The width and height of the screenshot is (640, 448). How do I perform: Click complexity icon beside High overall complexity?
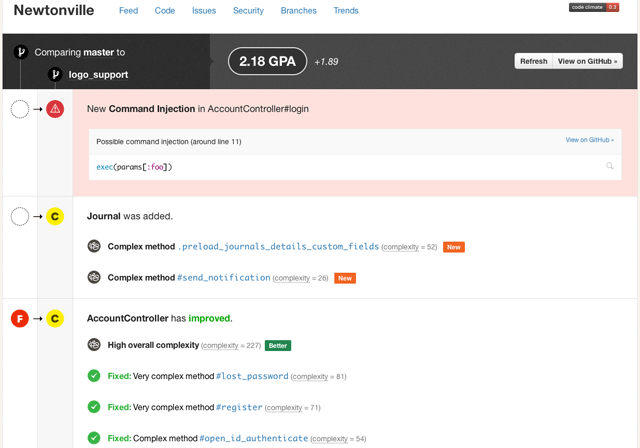94,344
